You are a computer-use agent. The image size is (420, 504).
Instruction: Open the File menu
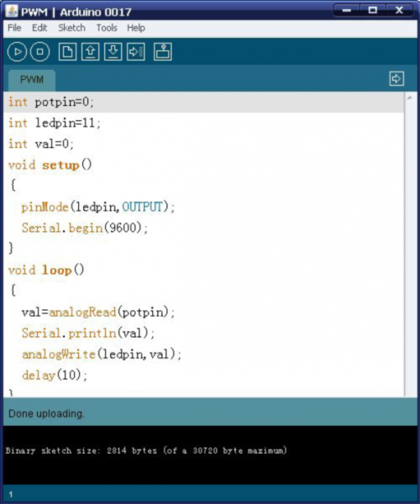tap(14, 28)
